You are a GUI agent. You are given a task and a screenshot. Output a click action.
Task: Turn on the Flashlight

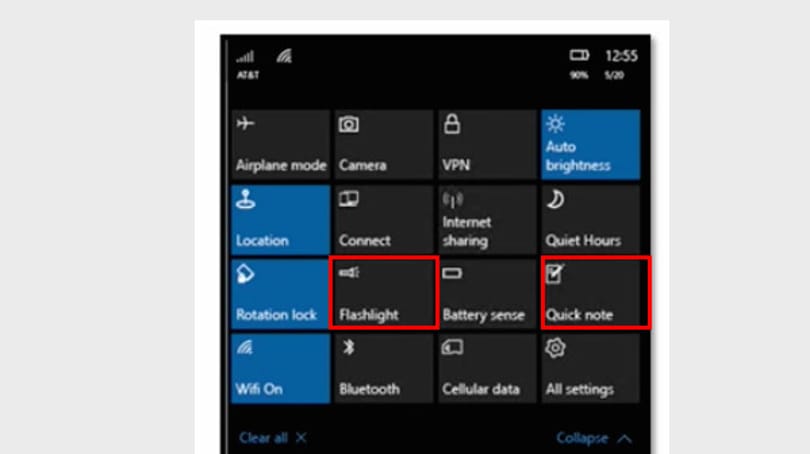[x=384, y=293]
